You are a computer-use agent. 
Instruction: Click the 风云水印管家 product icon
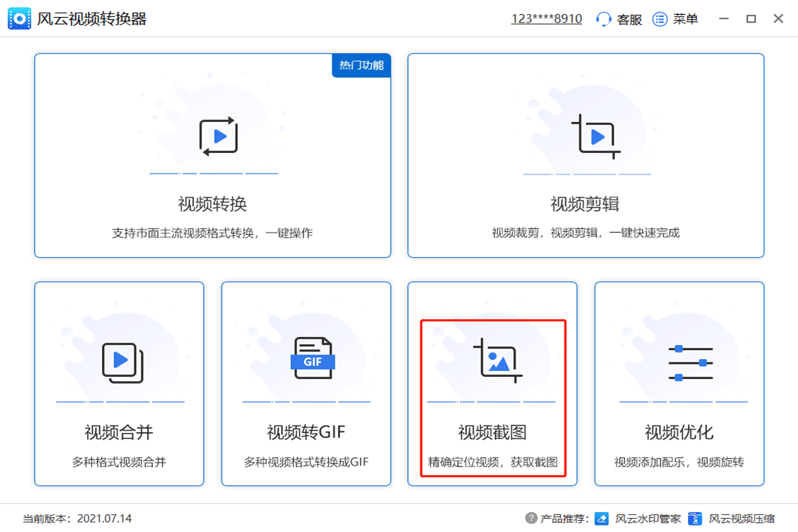[601, 518]
